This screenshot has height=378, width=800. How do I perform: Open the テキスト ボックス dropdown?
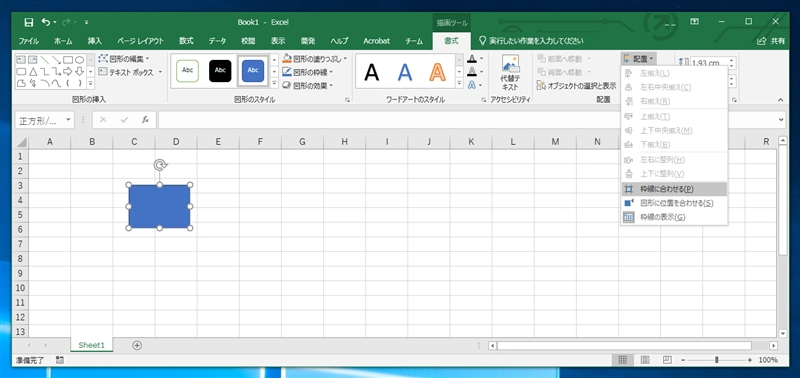click(160, 72)
